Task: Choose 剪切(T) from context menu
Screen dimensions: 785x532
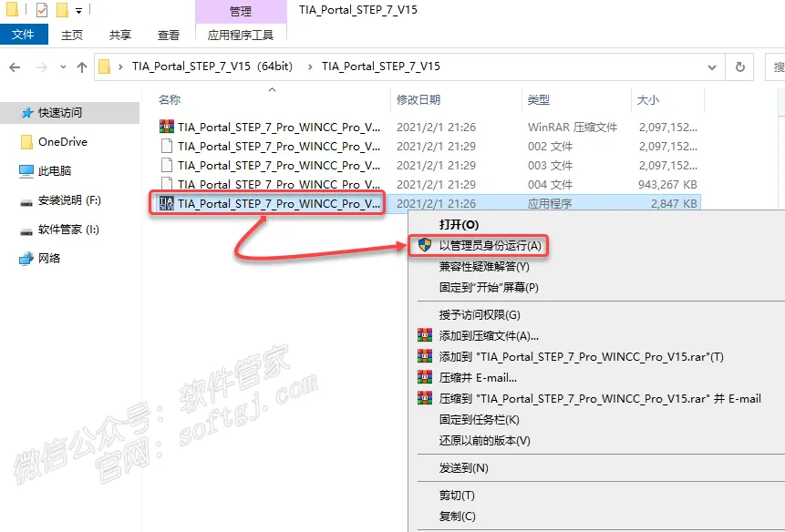Action: (x=457, y=495)
